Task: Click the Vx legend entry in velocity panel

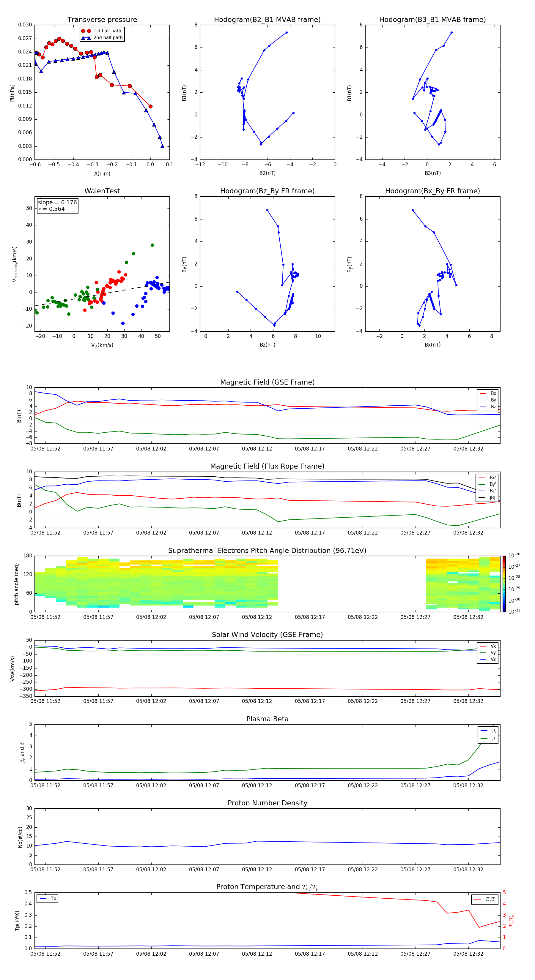Action: click(488, 646)
